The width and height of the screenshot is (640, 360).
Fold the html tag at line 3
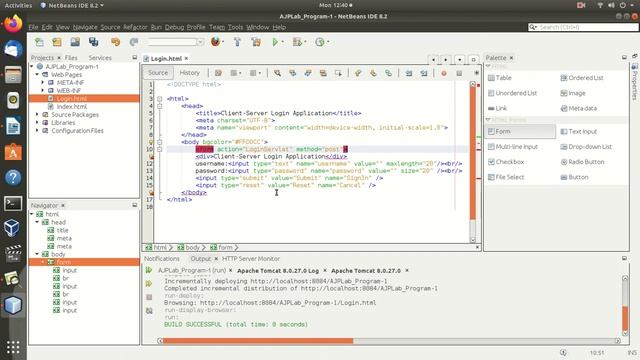click(x=160, y=99)
